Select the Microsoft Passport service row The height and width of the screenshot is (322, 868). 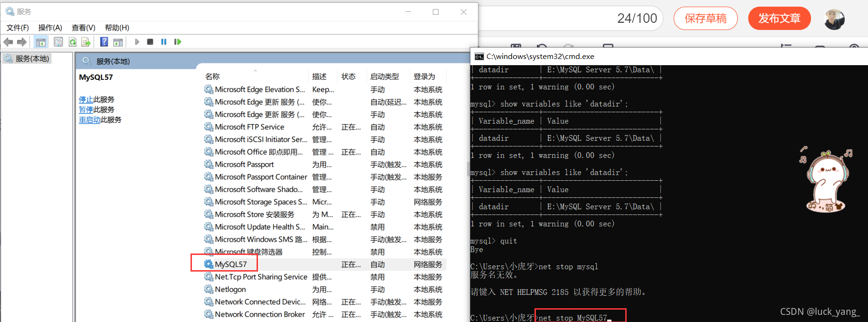(324, 165)
